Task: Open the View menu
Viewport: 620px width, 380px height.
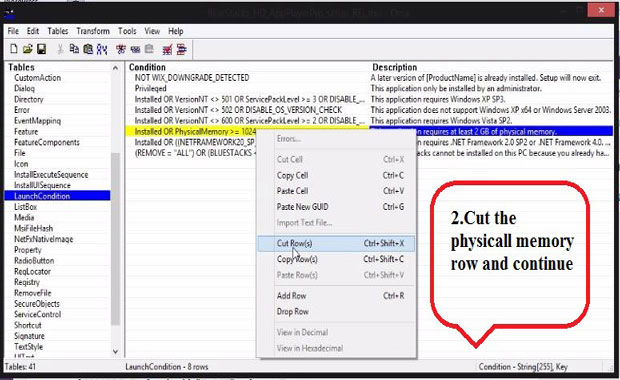Action: click(152, 31)
